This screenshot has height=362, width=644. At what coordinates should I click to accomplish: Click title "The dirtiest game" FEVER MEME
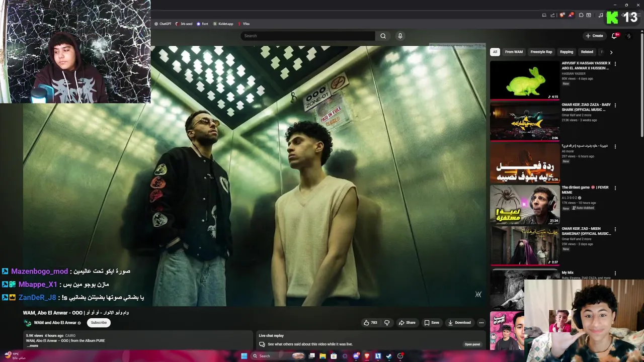585,190
